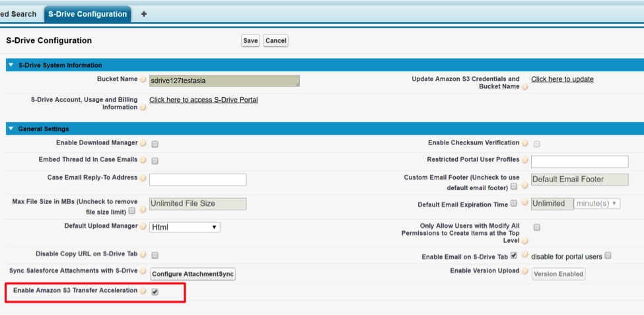Screen dimensions: 644x315
Task: Open help icon beside Max File Size
Action: [143, 210]
